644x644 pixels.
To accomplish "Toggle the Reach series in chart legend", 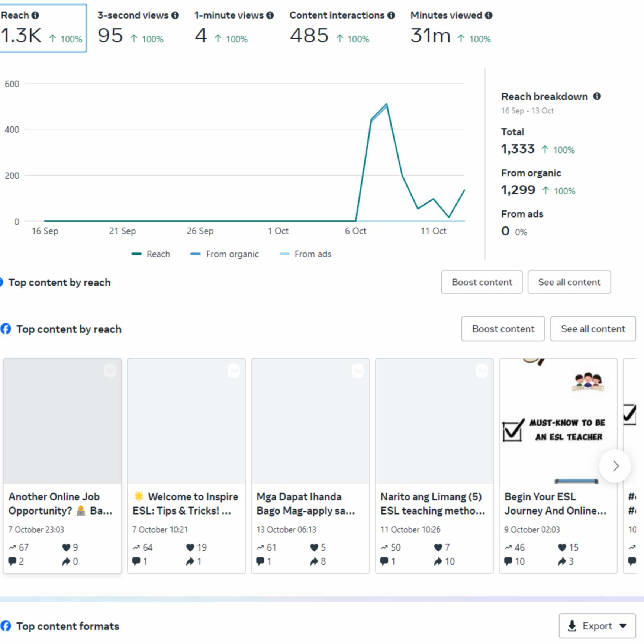I will point(151,254).
